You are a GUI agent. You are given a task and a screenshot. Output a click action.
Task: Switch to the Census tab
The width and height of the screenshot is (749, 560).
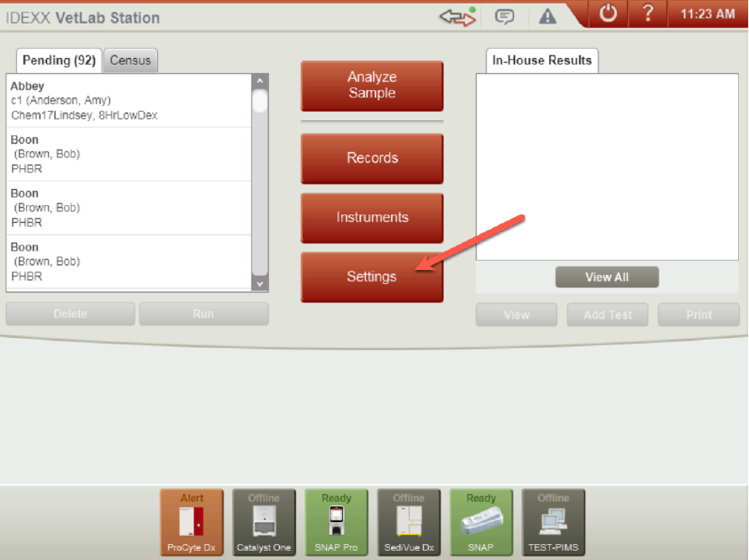(x=130, y=61)
